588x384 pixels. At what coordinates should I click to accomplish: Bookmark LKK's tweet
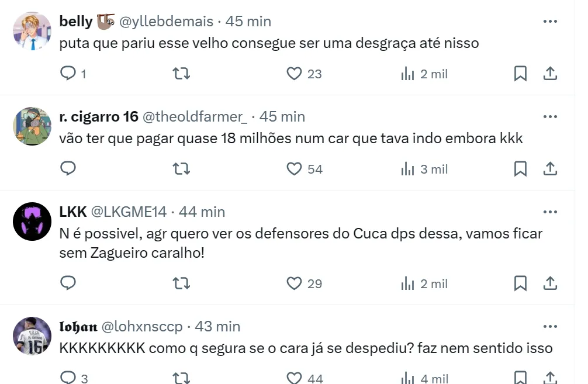tap(520, 283)
